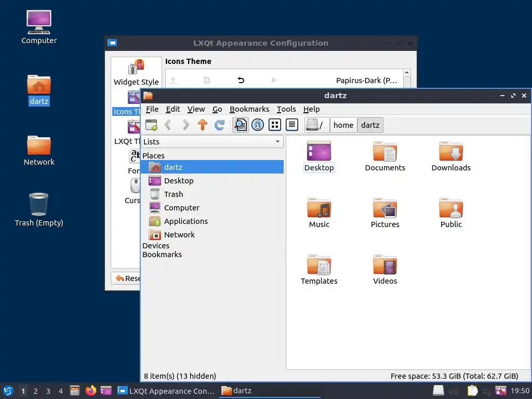Select the Downloads folder icon
Viewport: 532px width, 399px height.
point(451,157)
